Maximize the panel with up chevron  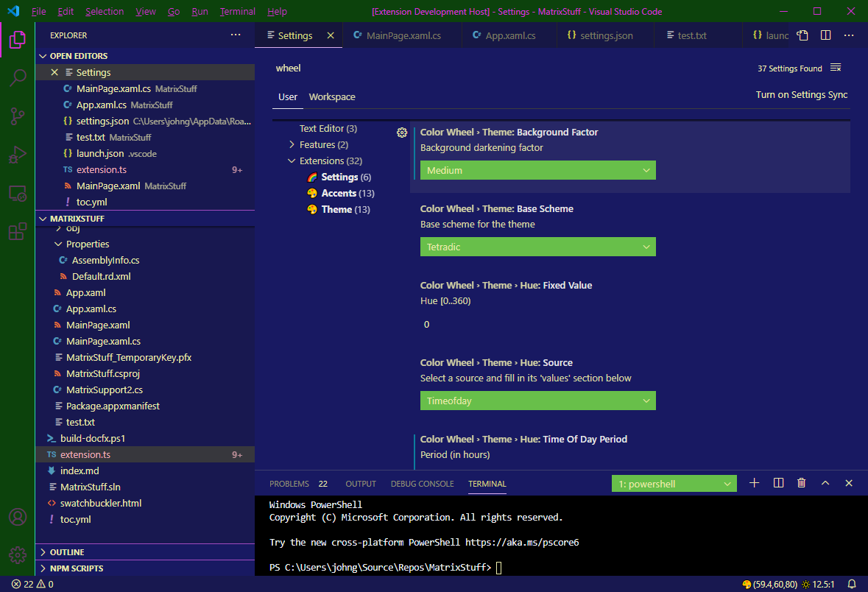[x=825, y=483]
